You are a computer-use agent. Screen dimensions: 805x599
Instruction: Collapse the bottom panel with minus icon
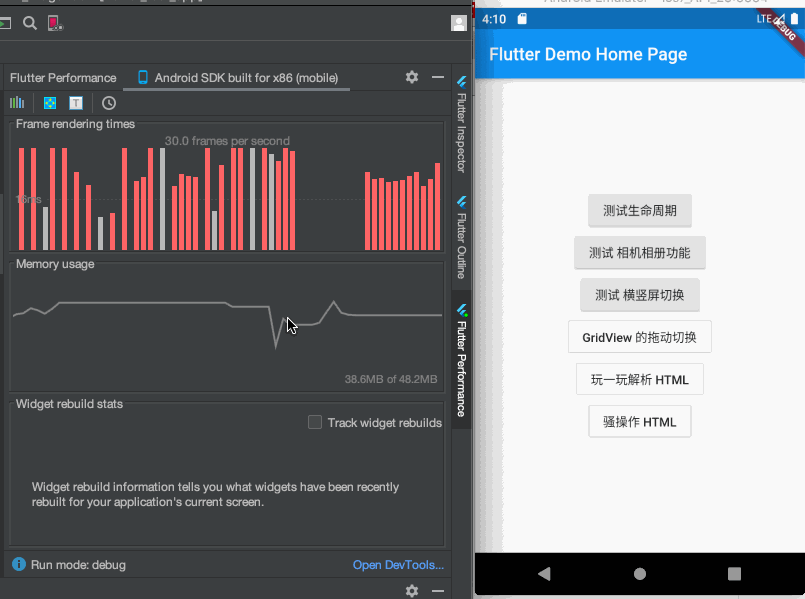click(x=438, y=591)
